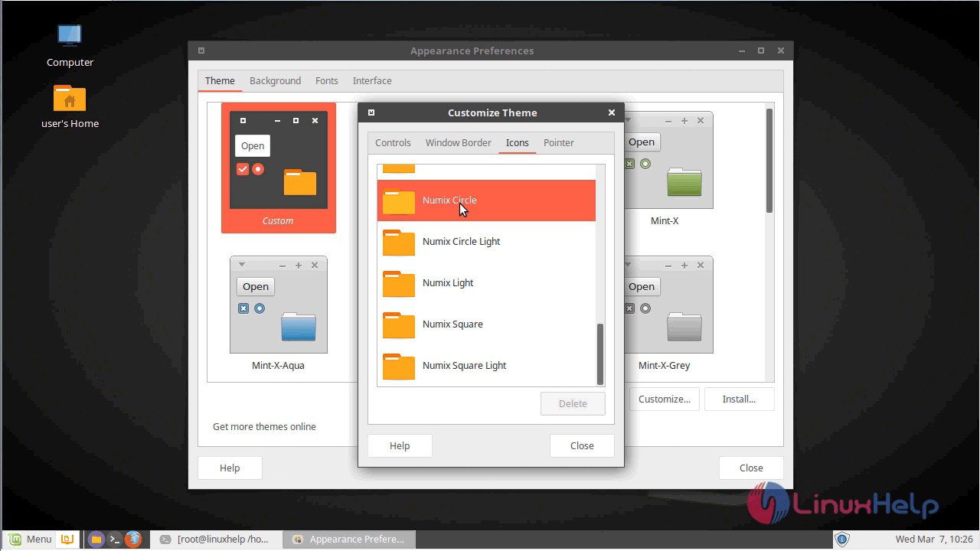This screenshot has width=980, height=551.
Task: Click Appearance Preferences taskbar item
Action: click(x=349, y=540)
